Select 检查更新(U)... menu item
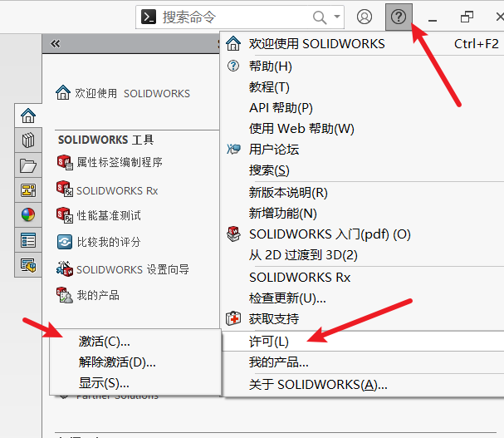The height and width of the screenshot is (438, 504). (362, 298)
